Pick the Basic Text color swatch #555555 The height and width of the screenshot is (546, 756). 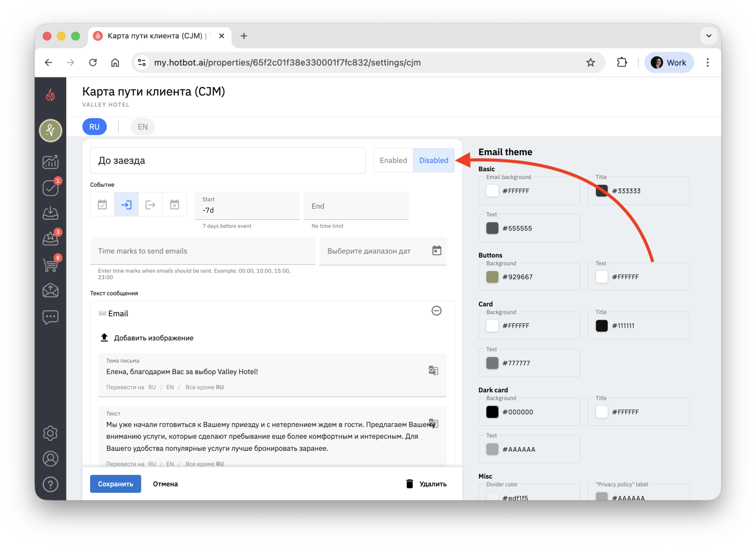pos(492,228)
